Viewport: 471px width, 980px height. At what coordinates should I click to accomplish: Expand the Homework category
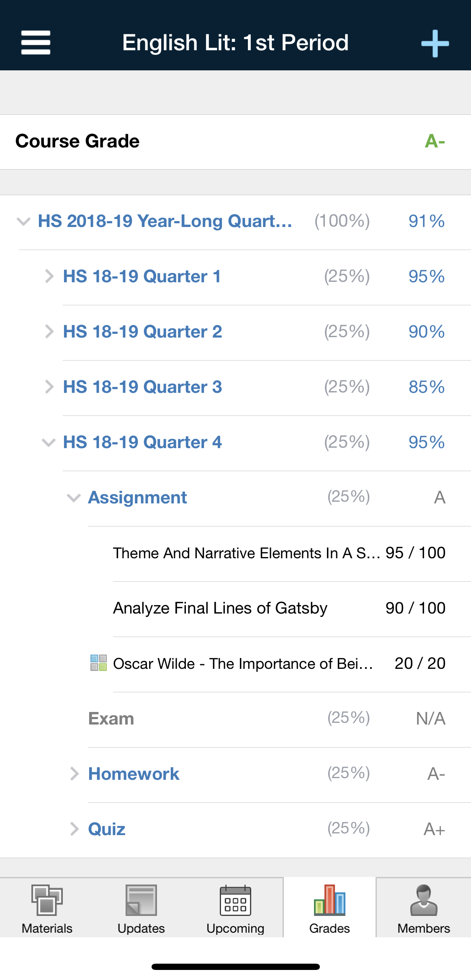click(x=74, y=774)
